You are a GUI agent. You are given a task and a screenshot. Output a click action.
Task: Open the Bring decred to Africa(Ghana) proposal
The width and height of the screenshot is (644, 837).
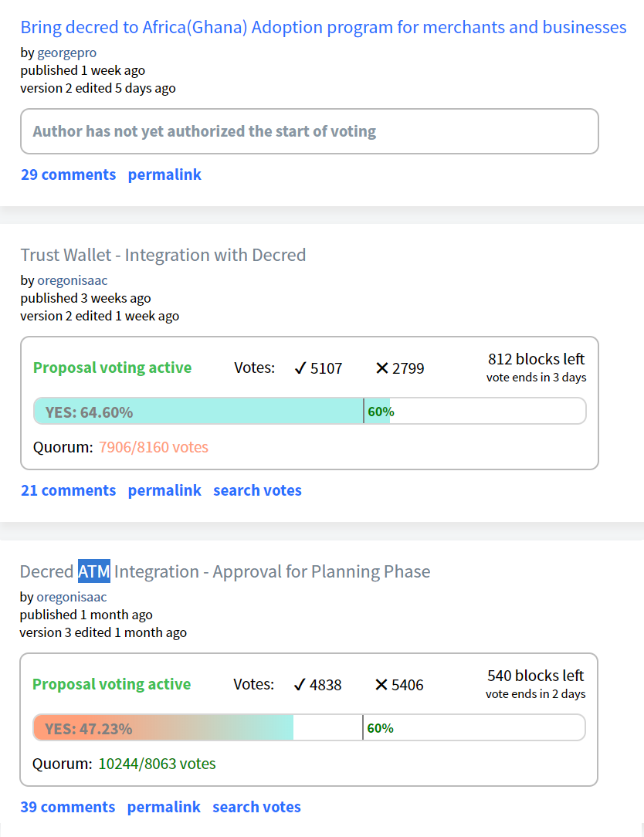[x=323, y=27]
